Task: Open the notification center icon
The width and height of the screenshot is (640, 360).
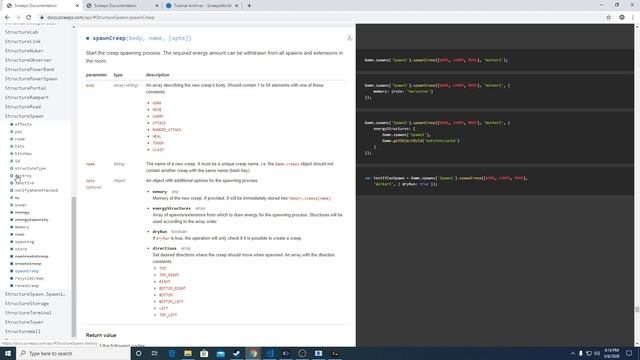Action: click(629, 353)
